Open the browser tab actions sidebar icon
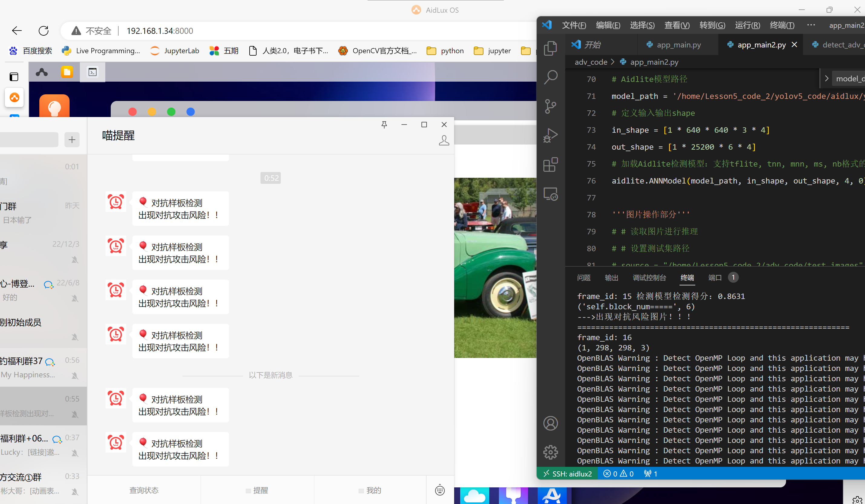This screenshot has height=504, width=865. (14, 76)
